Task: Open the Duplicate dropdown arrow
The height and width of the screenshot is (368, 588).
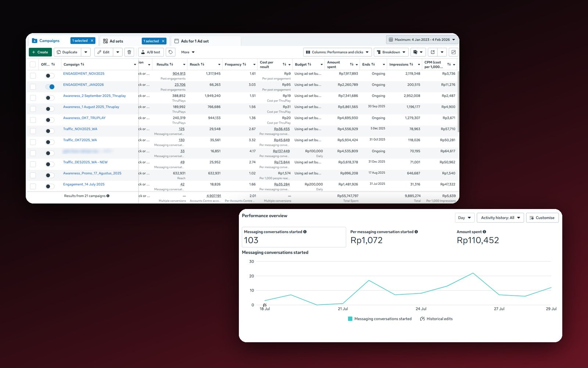Action: click(x=86, y=52)
